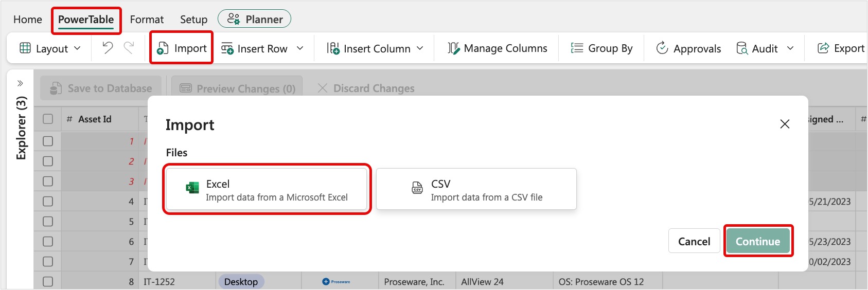Click the Import toolbar button
868x290 pixels.
coord(182,48)
